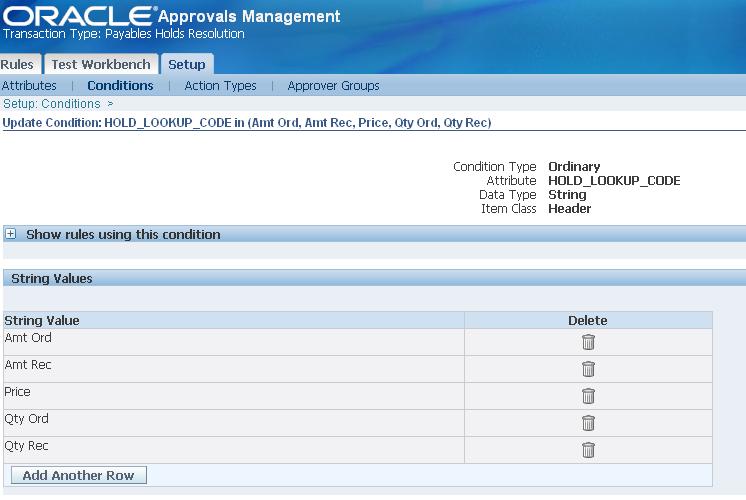
Task: Delete the Qty Ord string value
Action: (588, 423)
